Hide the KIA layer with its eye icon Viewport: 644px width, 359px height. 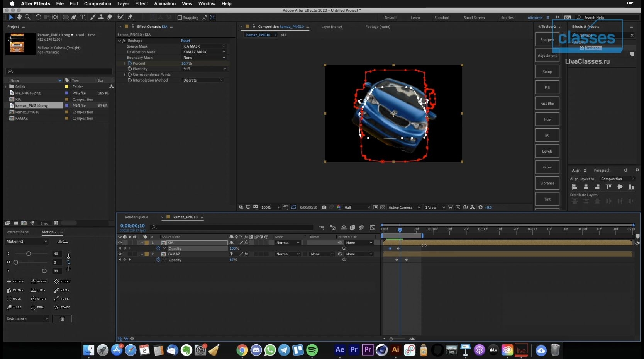pos(120,243)
